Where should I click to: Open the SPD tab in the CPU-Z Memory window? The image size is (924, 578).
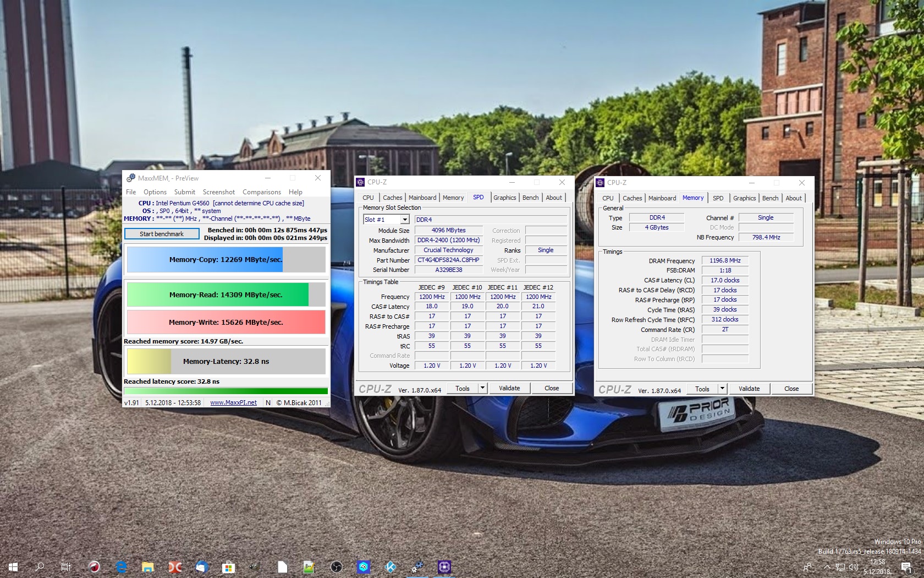(x=718, y=198)
